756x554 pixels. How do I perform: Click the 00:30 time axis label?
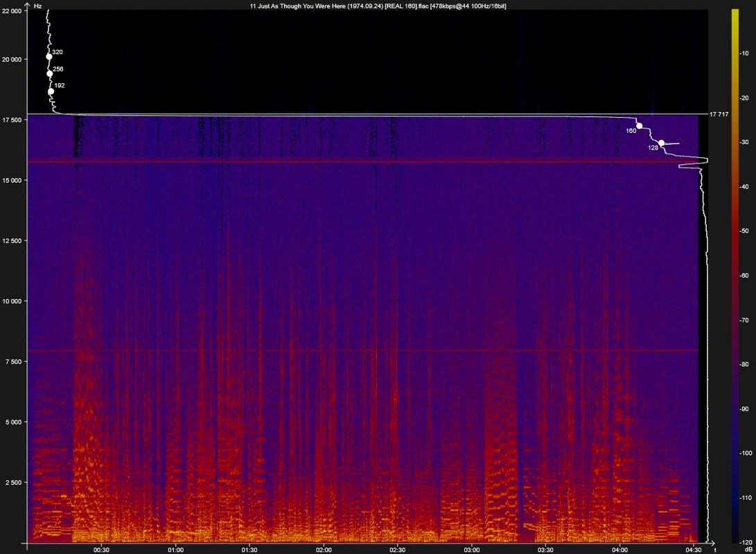(x=101, y=550)
